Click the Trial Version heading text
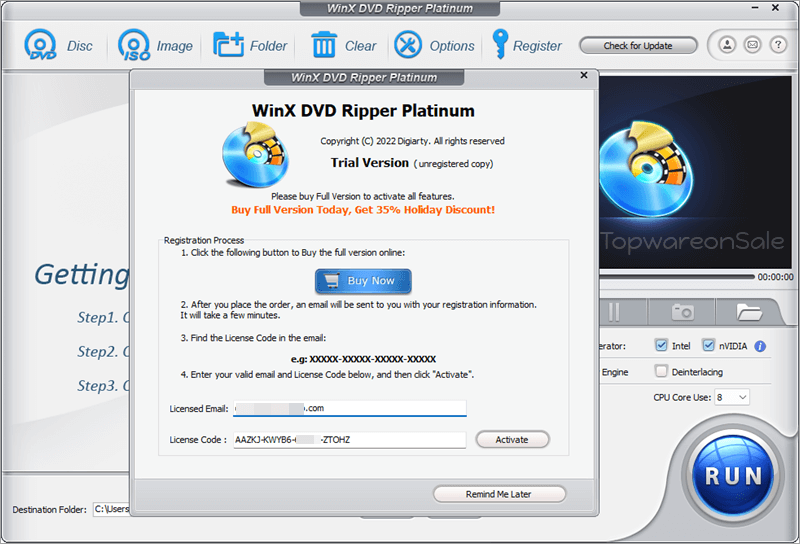 click(x=369, y=163)
